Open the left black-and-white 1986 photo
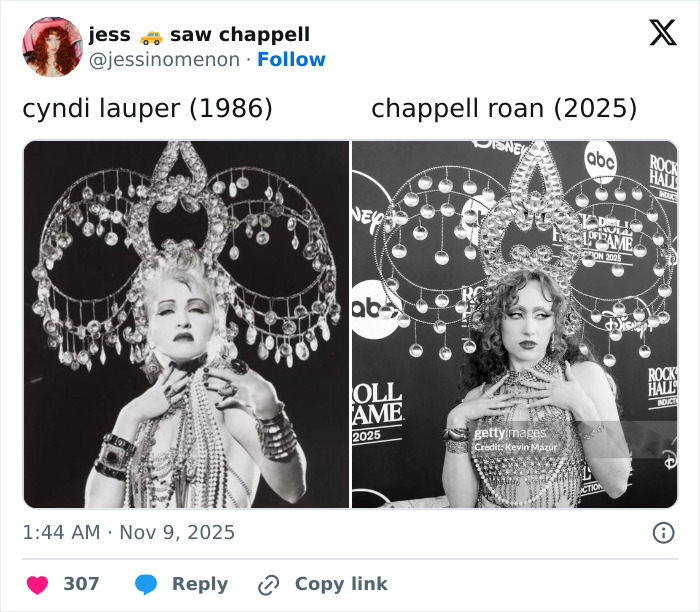 coord(186,324)
